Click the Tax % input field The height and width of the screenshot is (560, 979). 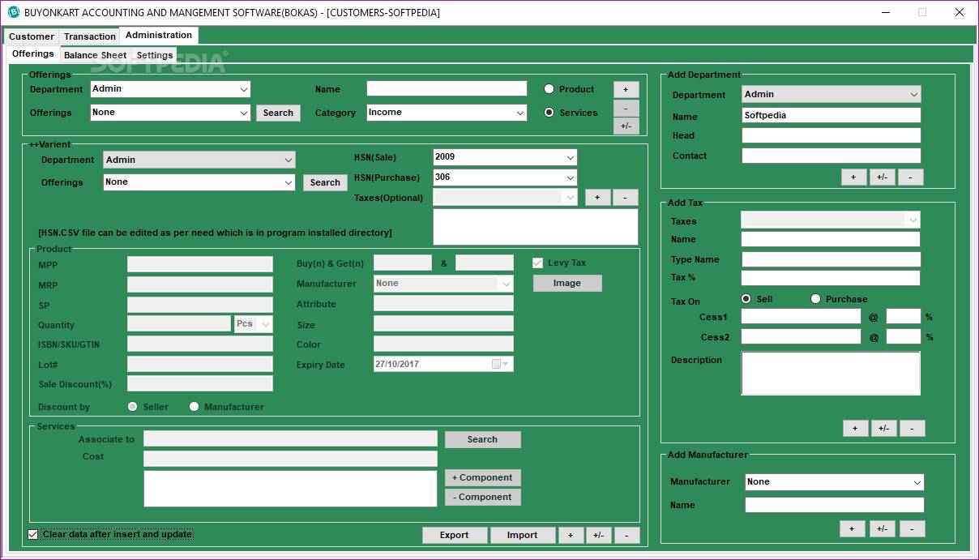coord(831,278)
